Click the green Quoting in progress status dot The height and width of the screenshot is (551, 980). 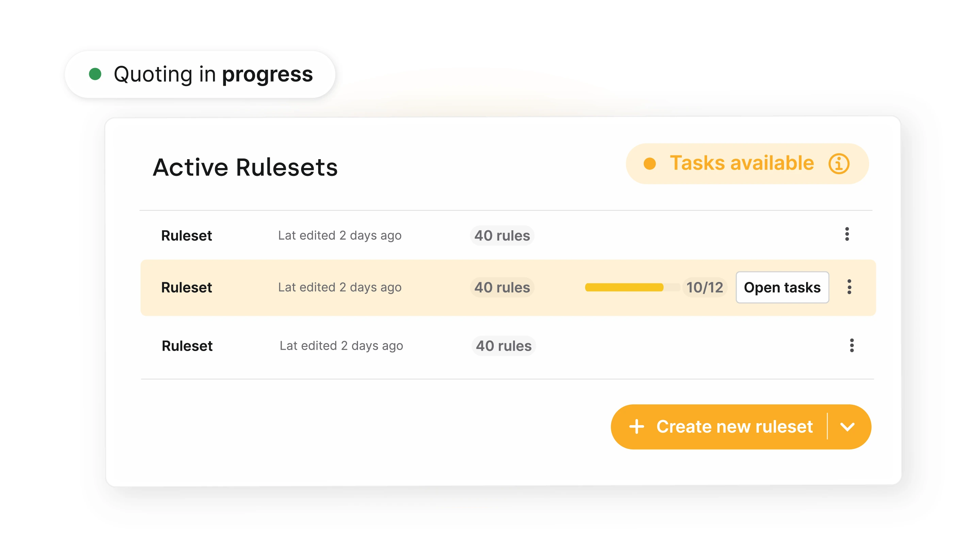[95, 74]
